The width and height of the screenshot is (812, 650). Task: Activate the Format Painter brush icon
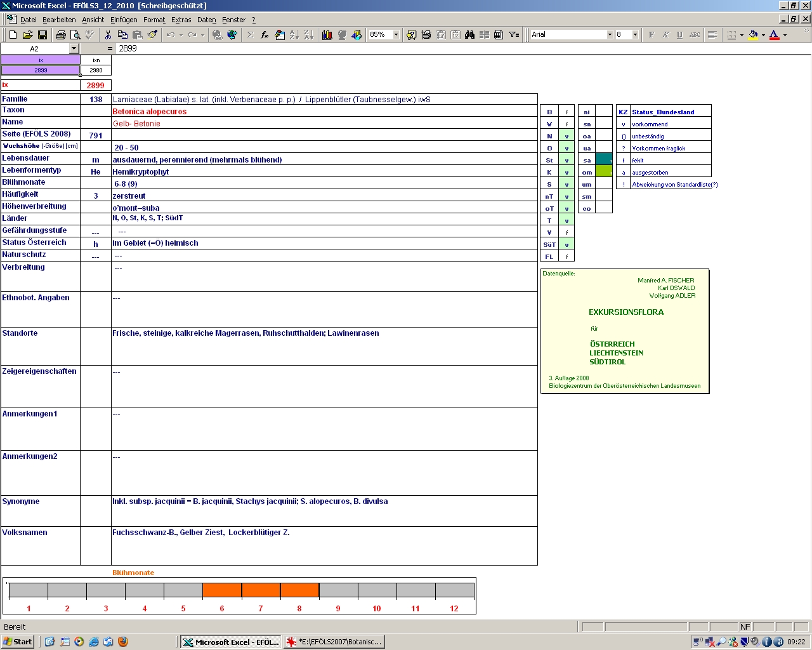pyautogui.click(x=152, y=35)
